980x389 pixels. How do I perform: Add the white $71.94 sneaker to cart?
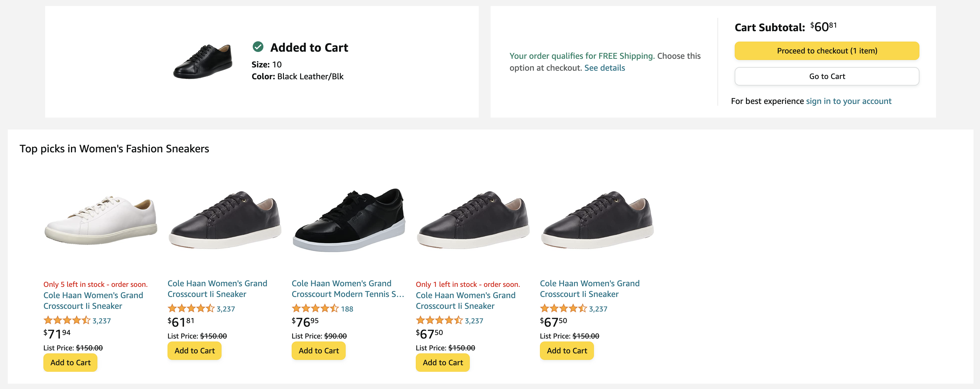pyautogui.click(x=70, y=362)
